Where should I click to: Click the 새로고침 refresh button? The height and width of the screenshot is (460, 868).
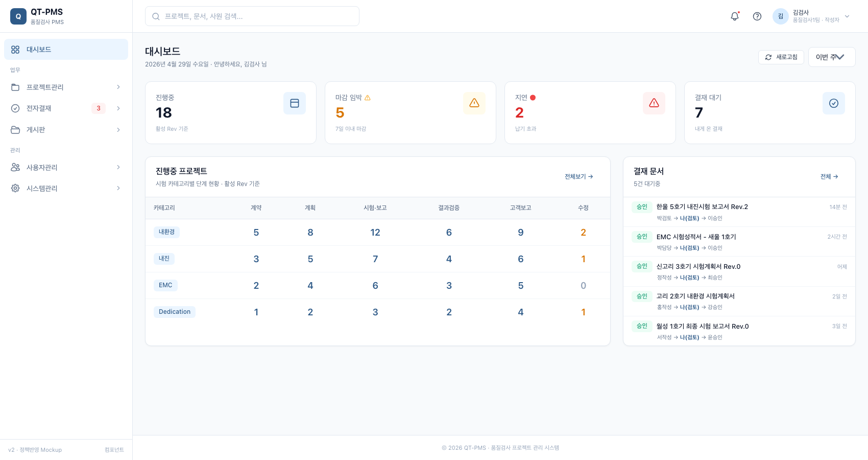coord(781,57)
